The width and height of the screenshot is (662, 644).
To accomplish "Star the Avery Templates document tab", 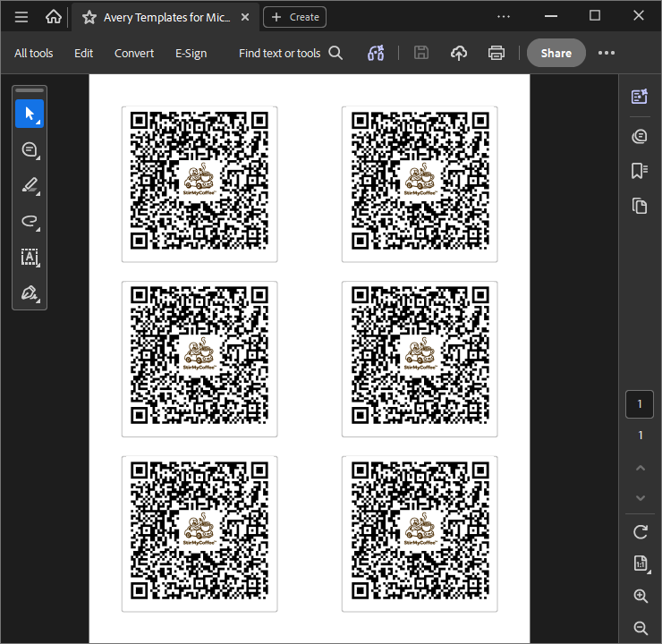I will coord(89,17).
